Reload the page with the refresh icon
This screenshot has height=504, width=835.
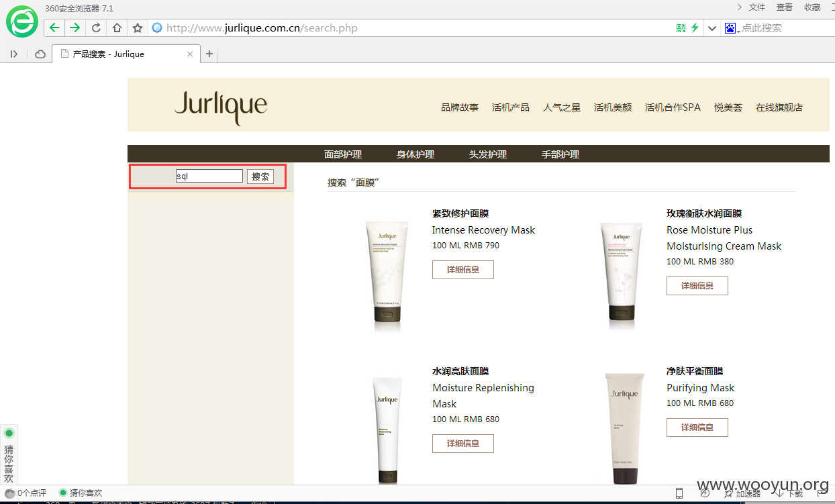(x=96, y=28)
